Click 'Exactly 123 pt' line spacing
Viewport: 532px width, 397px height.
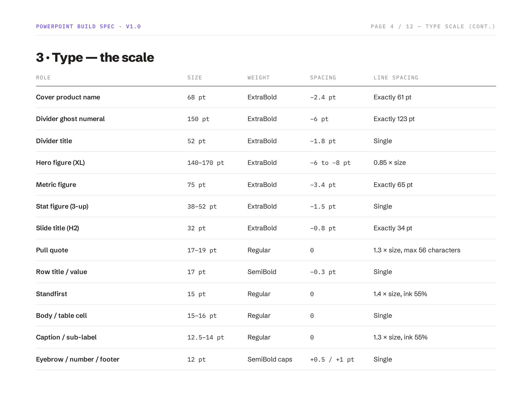click(x=394, y=119)
